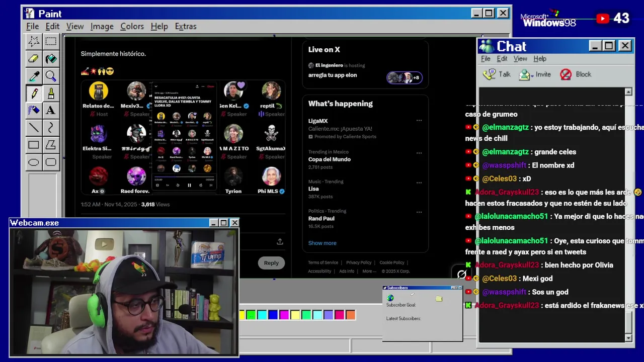Open the File menu in Paint
The width and height of the screenshot is (644, 362).
coord(33,26)
